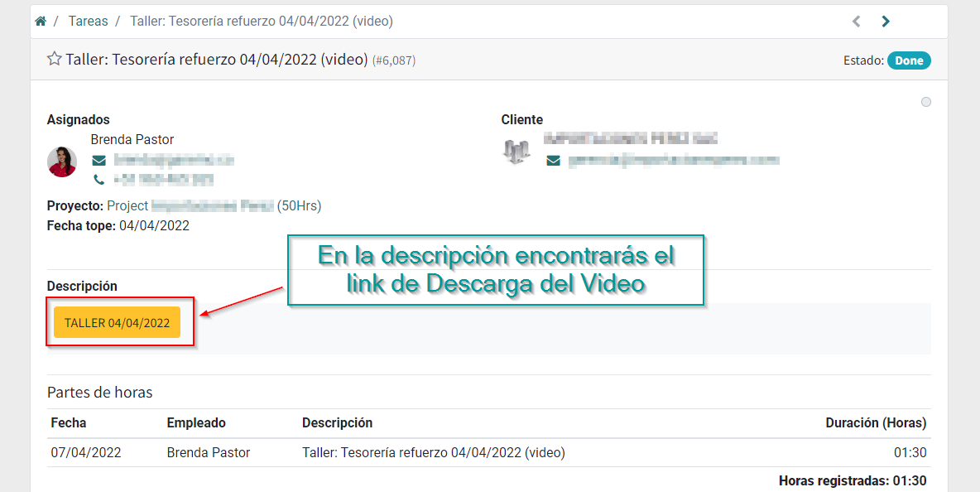This screenshot has height=492, width=980.
Task: Toggle the star beside the task title
Action: coord(55,59)
